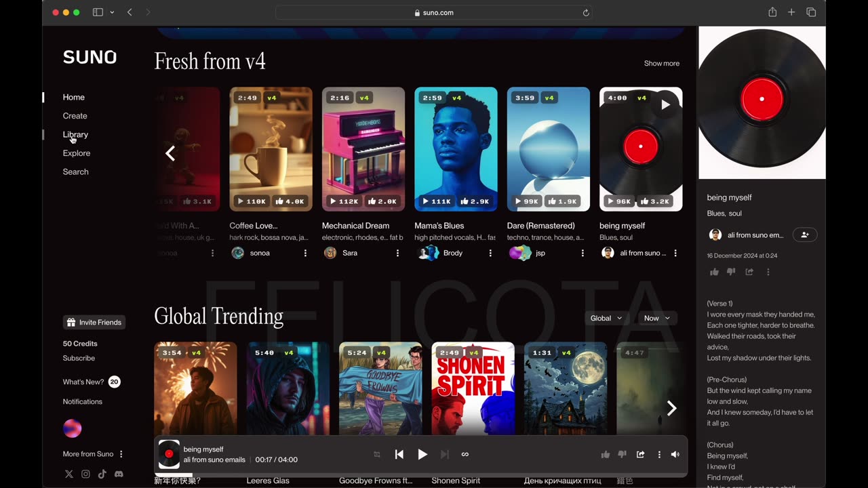This screenshot has height=488, width=868.
Task: Share being myself from the side panel
Action: (x=749, y=272)
